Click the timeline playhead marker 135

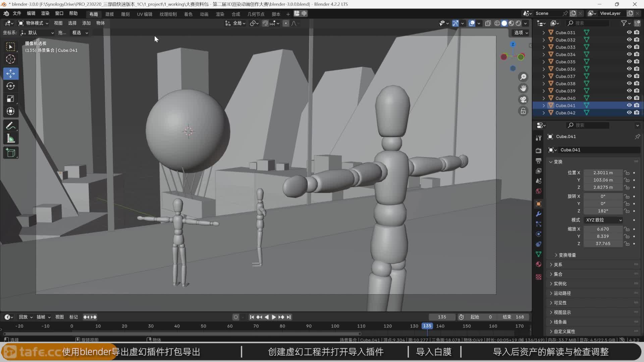[427, 326]
